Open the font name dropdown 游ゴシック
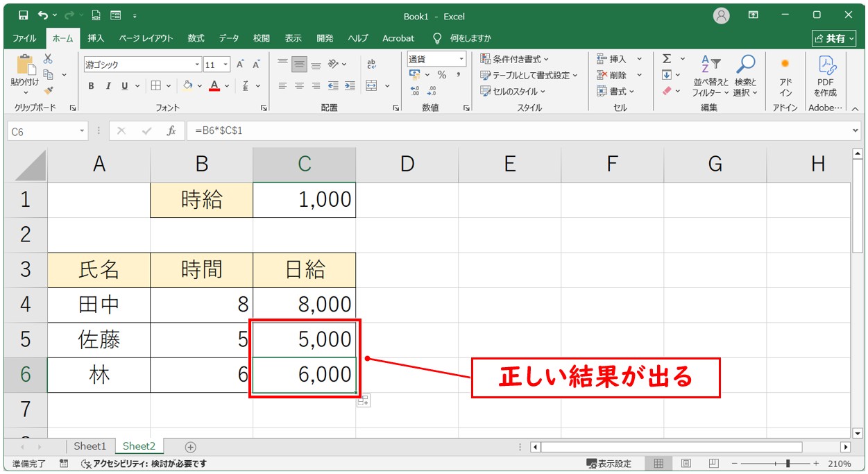This screenshot has width=868, height=474. (197, 65)
